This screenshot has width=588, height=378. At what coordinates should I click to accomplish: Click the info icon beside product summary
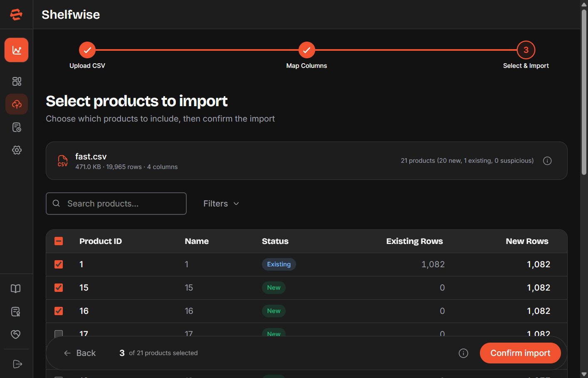(x=547, y=161)
